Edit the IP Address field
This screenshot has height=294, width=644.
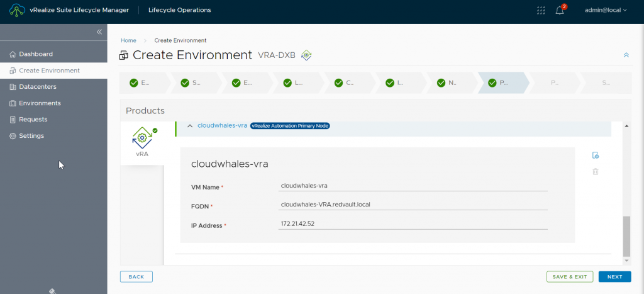pos(413,224)
